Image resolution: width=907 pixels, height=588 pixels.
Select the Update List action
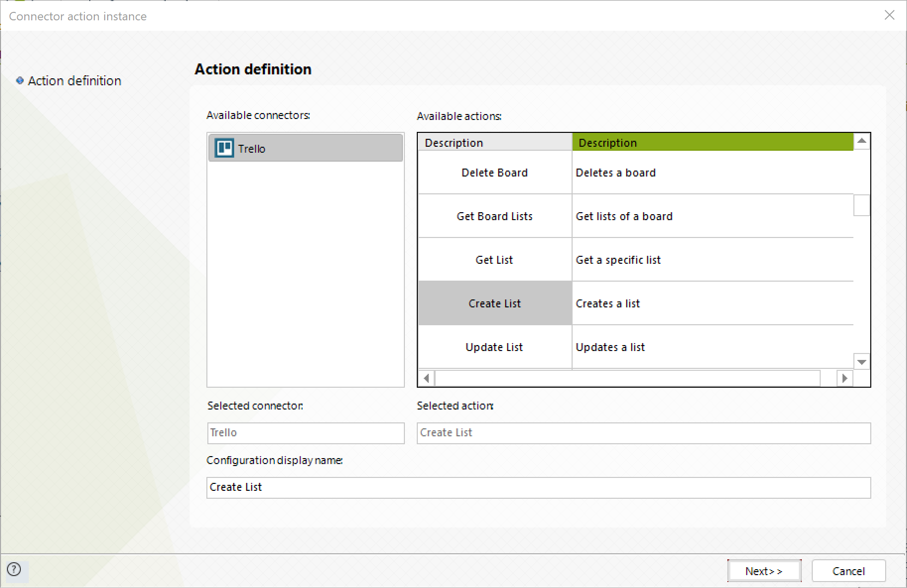click(495, 347)
